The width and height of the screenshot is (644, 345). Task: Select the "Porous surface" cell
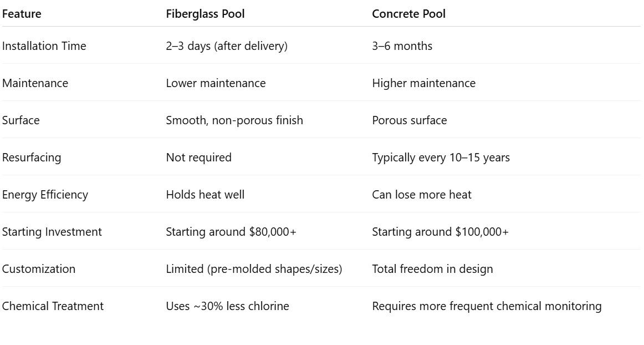pos(409,120)
